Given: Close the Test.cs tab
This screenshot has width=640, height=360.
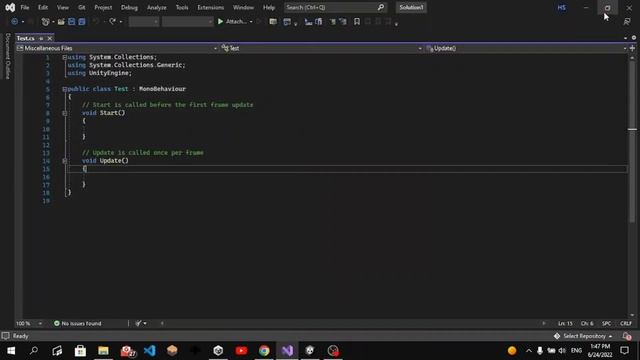Looking at the screenshot, I should pos(50,38).
